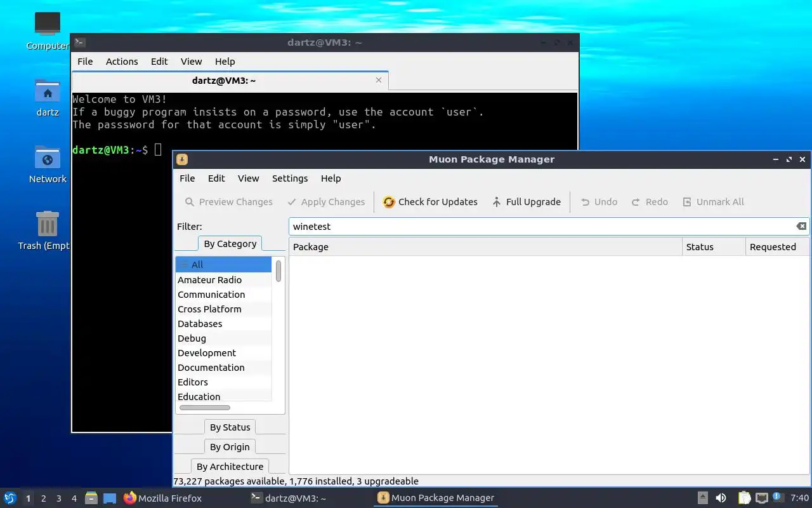Click Muon Package Manager taskbar entry
Viewport: 812px width, 508px height.
tap(436, 498)
